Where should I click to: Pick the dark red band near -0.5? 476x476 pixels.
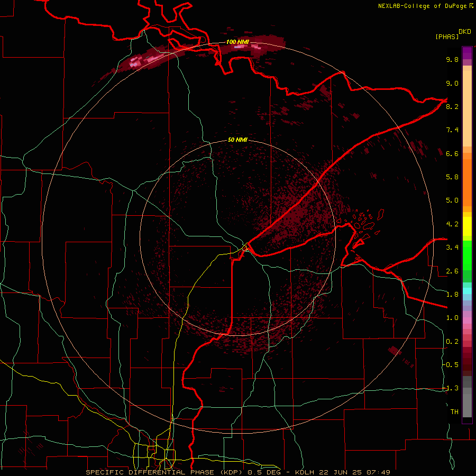click(467, 364)
